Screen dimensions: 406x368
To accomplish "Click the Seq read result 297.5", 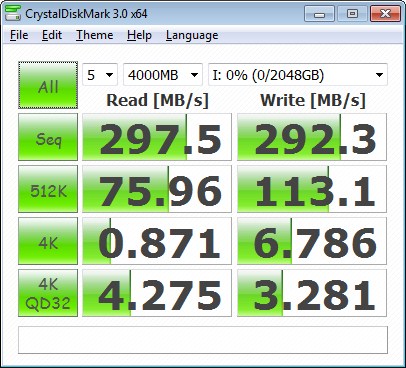I will point(157,137).
